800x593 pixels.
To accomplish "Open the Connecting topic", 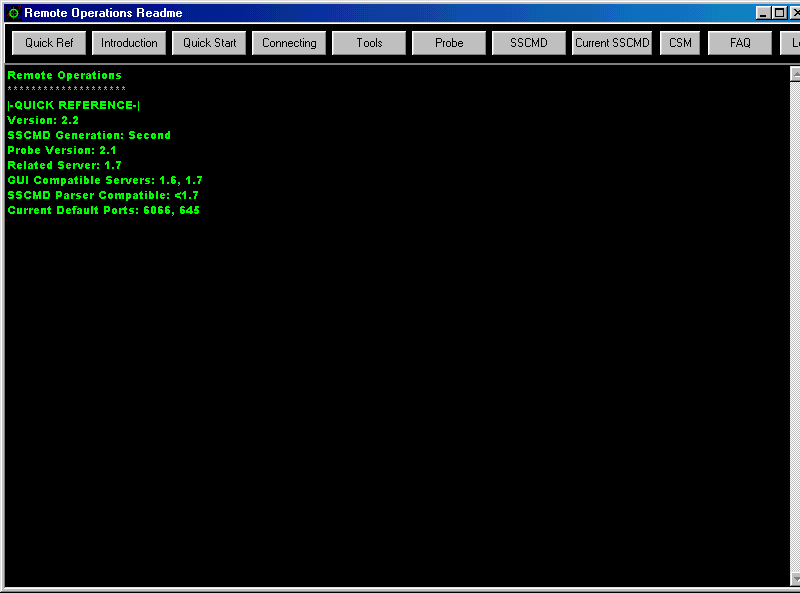I will tap(289, 43).
